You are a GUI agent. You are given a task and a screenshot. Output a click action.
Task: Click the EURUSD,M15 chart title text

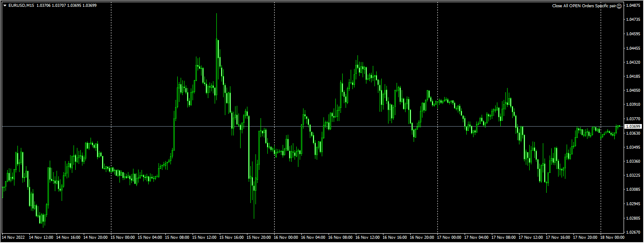point(21,6)
